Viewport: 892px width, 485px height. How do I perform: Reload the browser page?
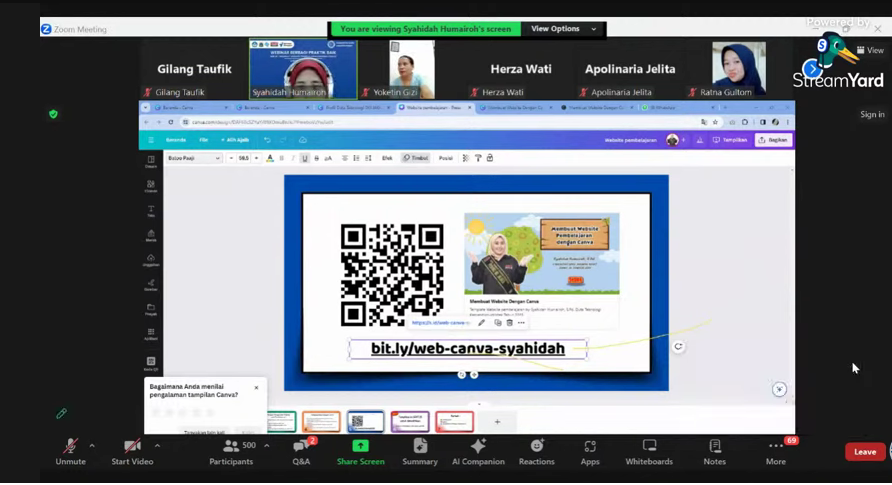click(x=171, y=122)
